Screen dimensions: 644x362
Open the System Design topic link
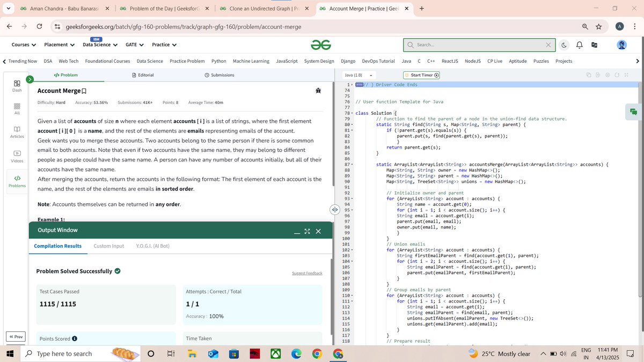tap(319, 61)
